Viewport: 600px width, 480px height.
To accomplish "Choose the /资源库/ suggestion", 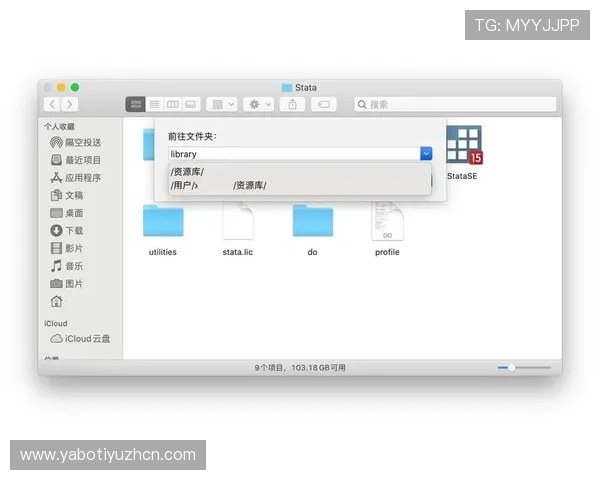I will 300,172.
